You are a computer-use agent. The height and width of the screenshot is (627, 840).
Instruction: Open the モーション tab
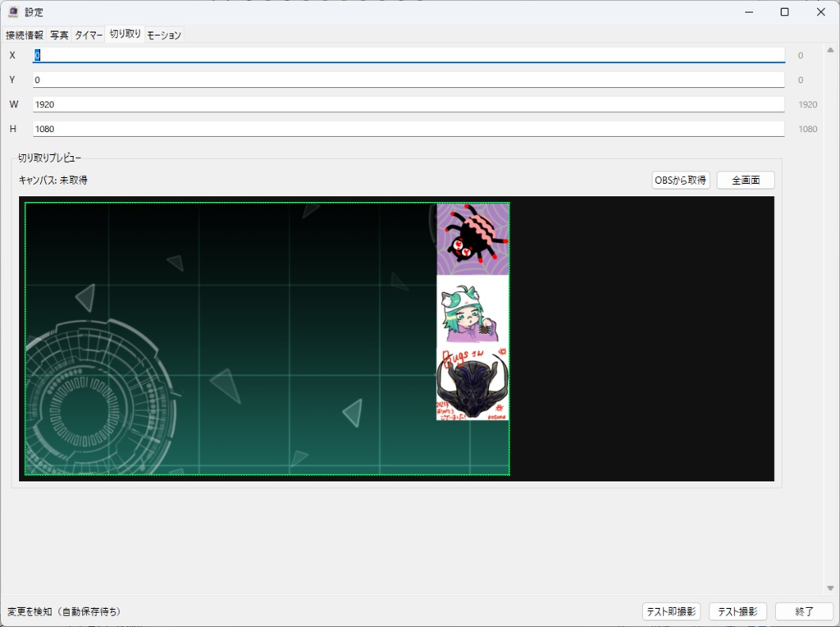pyautogui.click(x=163, y=34)
